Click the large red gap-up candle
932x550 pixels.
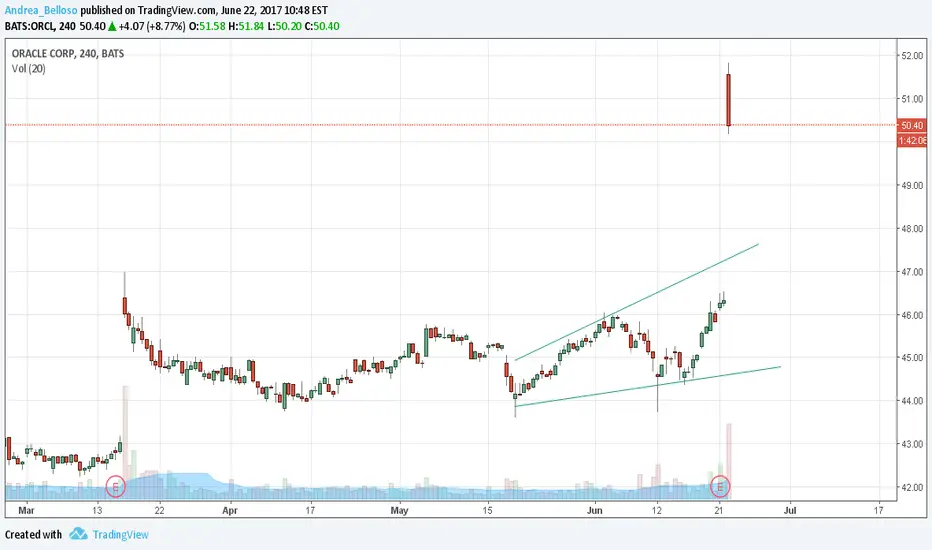click(x=728, y=99)
